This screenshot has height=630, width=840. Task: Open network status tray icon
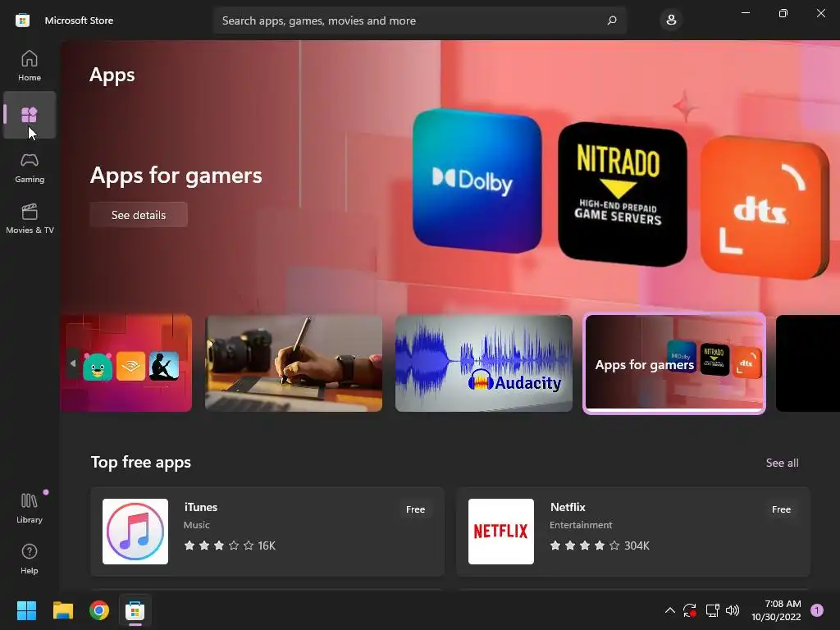coord(712,610)
